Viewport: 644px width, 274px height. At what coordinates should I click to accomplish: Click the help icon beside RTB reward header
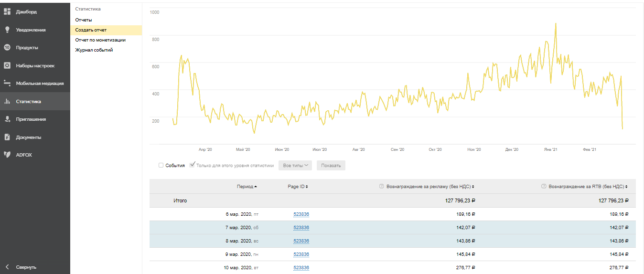pos(544,187)
